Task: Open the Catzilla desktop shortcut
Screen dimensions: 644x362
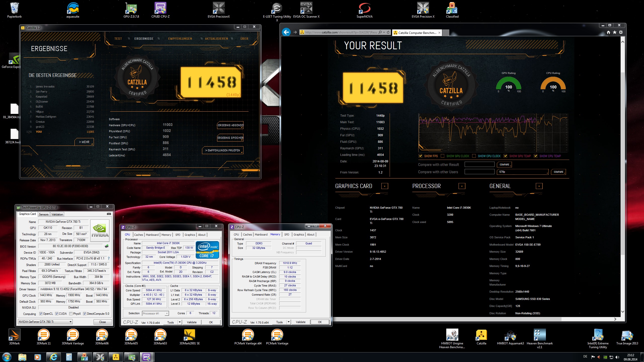Action: tap(481, 337)
